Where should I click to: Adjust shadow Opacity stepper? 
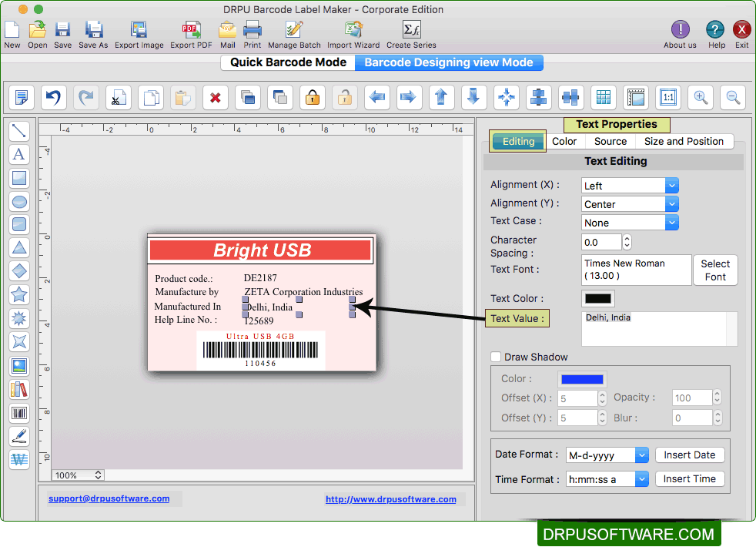tap(717, 398)
